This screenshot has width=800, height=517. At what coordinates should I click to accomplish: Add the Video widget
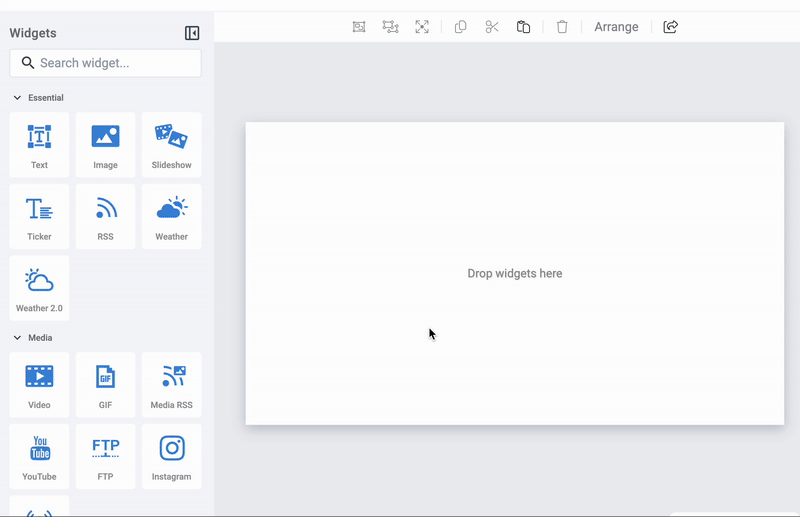39,385
